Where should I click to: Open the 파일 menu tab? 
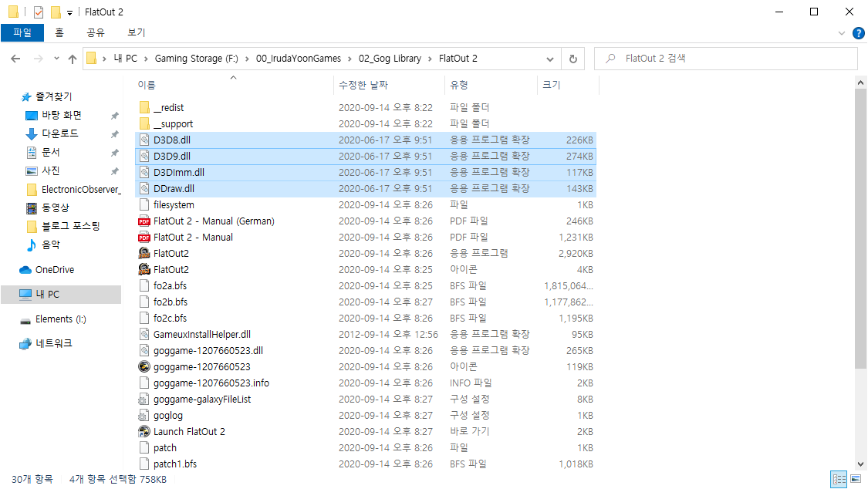[x=22, y=32]
